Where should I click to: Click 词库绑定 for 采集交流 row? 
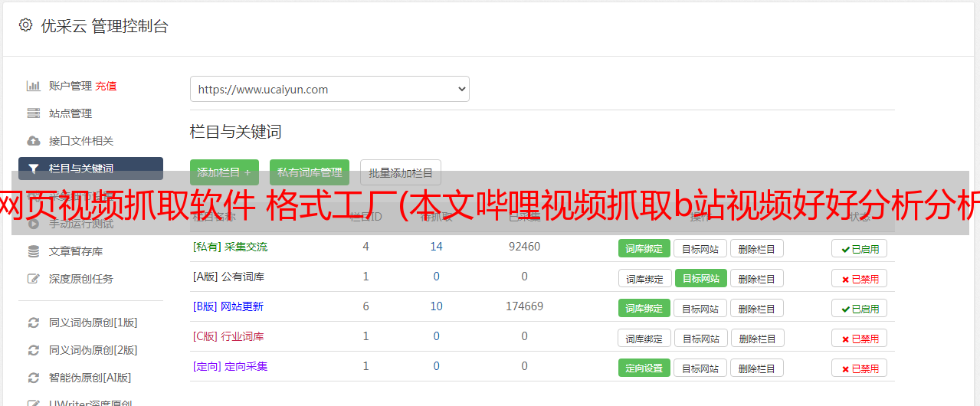(644, 248)
